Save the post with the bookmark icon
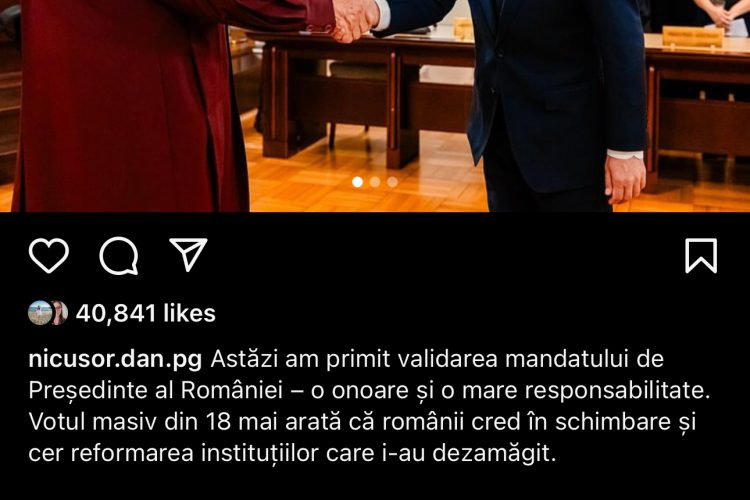Image resolution: width=750 pixels, height=500 pixels. tap(701, 256)
